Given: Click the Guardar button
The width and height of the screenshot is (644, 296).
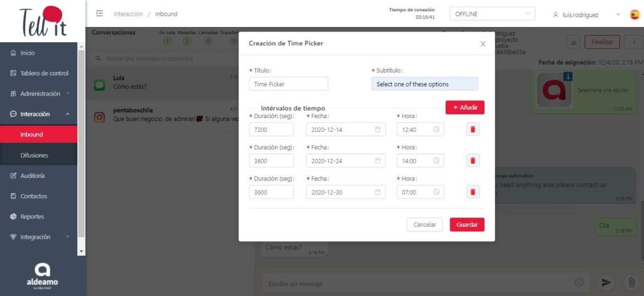Looking at the screenshot, I should tap(467, 224).
